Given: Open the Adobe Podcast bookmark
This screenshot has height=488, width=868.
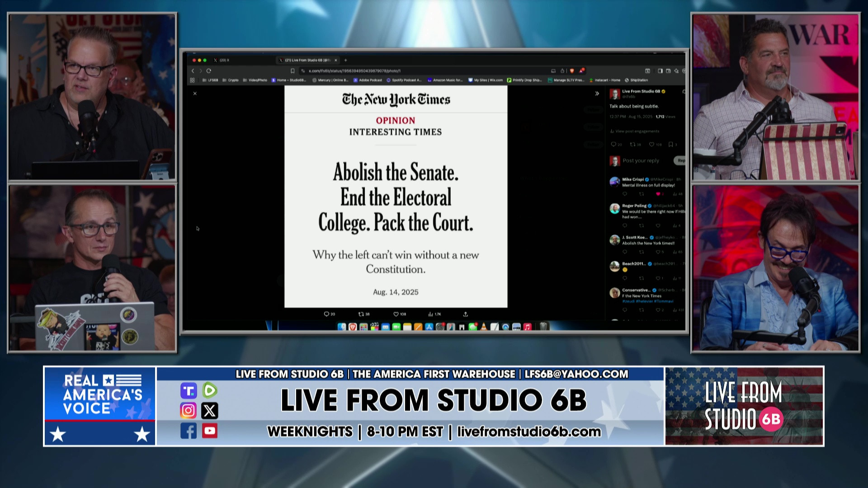Looking at the screenshot, I should tap(368, 80).
